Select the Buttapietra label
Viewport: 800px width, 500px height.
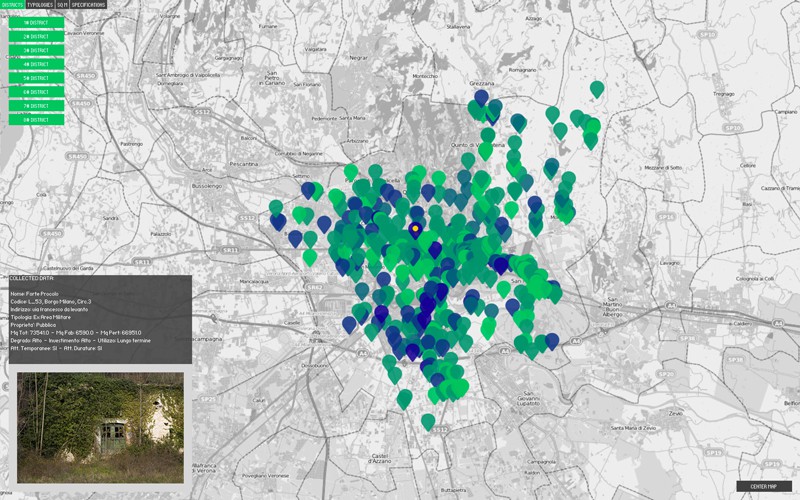pyautogui.click(x=454, y=490)
